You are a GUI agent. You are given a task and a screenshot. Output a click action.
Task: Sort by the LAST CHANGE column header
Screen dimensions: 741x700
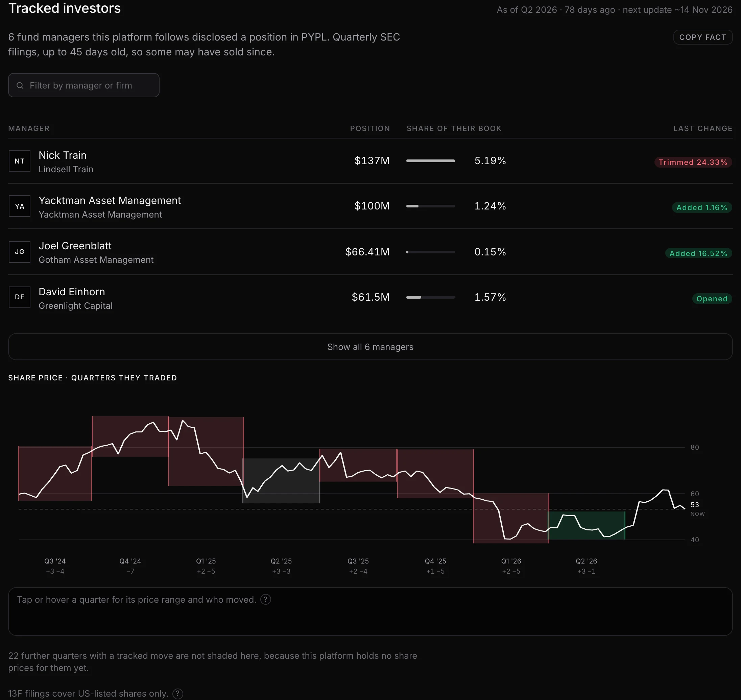coord(702,128)
